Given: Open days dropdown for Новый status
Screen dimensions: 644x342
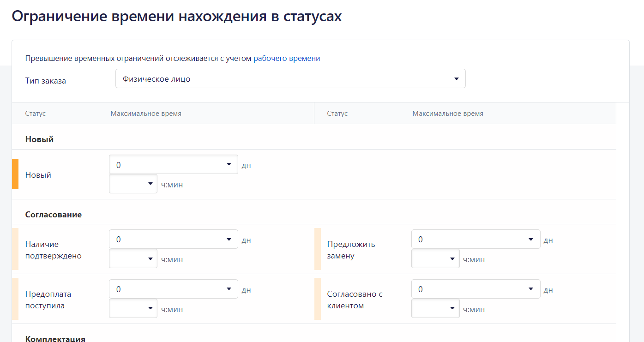Looking at the screenshot, I should [x=174, y=165].
